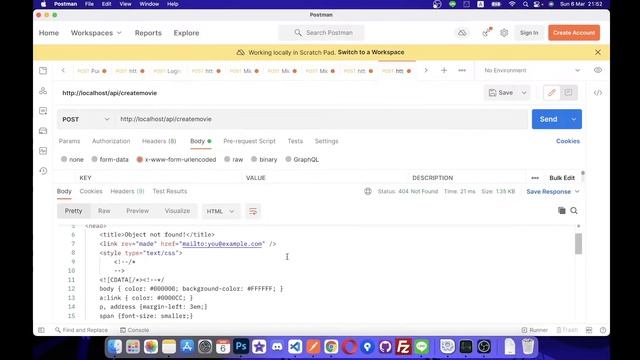The height and width of the screenshot is (360, 640).
Task: Click the request URL input field
Action: coord(322,119)
